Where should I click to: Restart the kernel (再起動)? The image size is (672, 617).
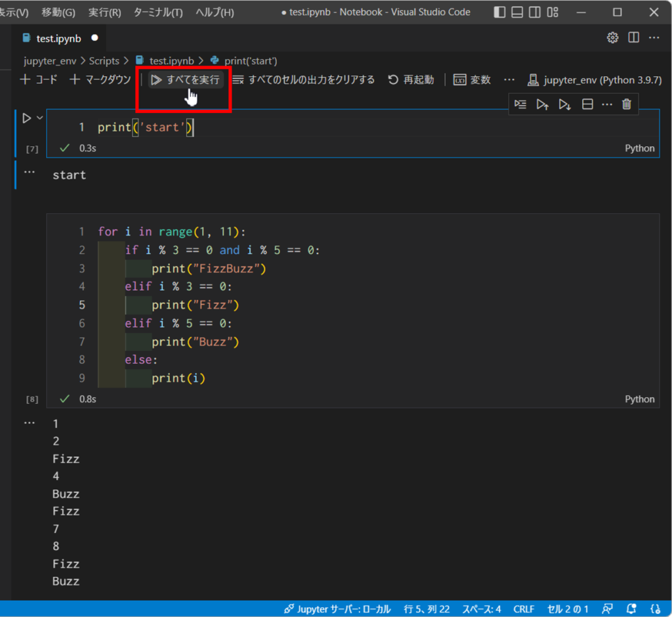point(411,80)
